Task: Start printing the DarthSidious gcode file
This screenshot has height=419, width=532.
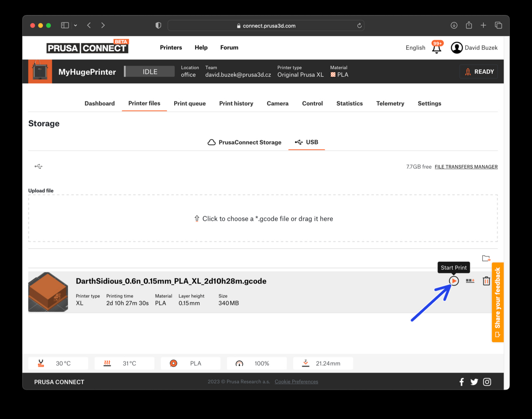Action: (454, 281)
